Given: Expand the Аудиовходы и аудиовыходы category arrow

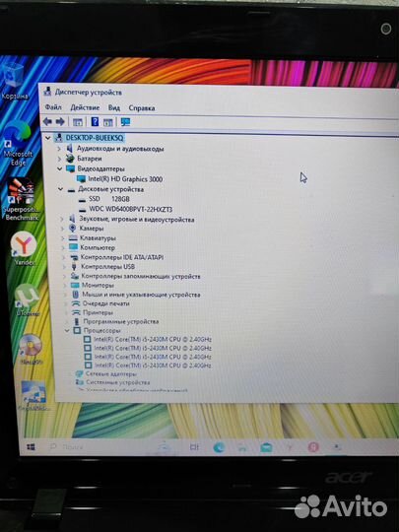Looking at the screenshot, I should [59, 149].
